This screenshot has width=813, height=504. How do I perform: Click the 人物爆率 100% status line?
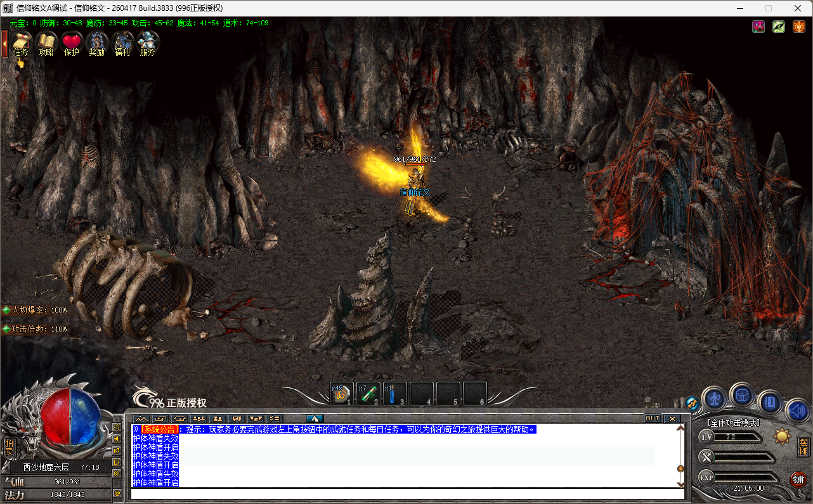[x=35, y=310]
